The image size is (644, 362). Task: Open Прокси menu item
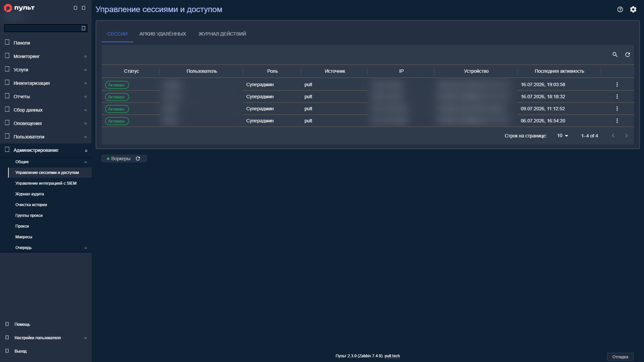coord(22,226)
